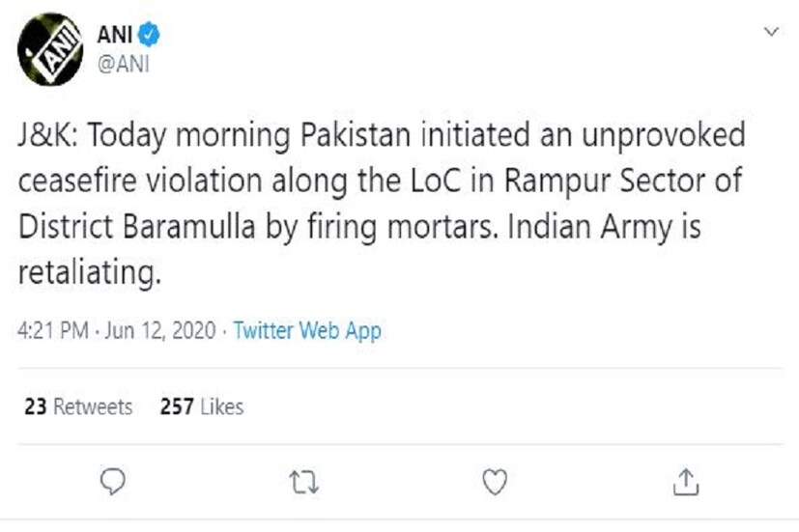
Task: Expand the tweet options chevron
Action: pos(771,33)
